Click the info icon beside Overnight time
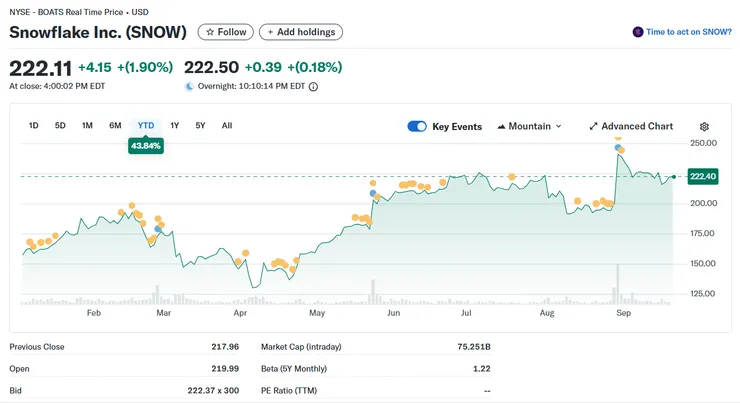The width and height of the screenshot is (740, 403). [313, 87]
